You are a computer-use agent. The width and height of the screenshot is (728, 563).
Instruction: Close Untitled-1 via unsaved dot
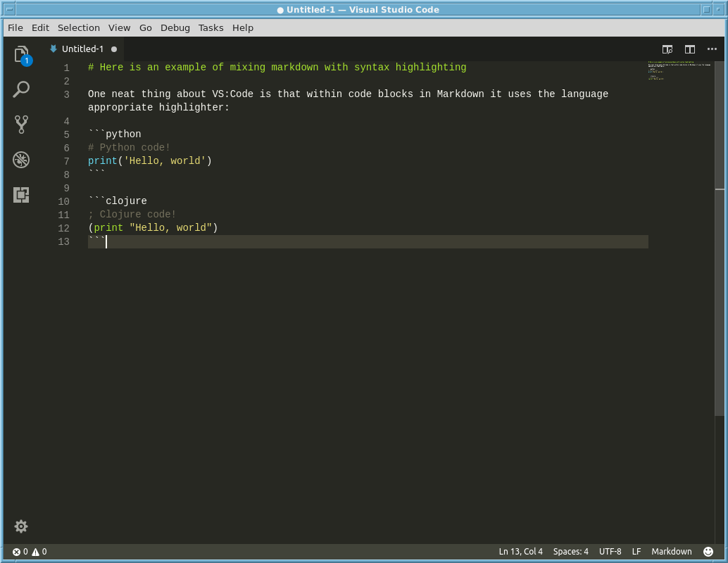point(114,49)
